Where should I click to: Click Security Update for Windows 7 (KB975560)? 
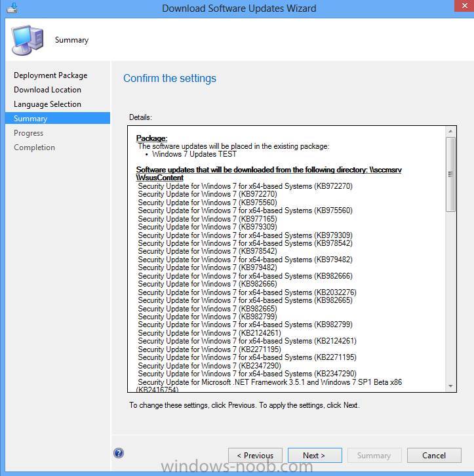point(208,203)
